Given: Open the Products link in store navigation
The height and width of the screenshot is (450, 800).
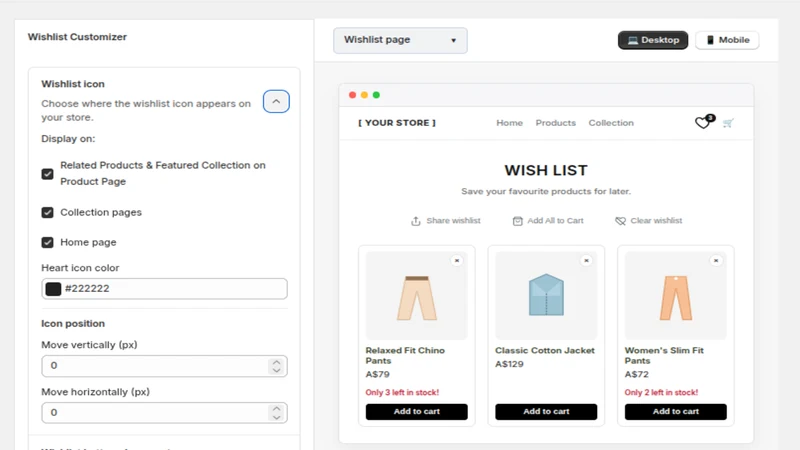Looking at the screenshot, I should [x=556, y=123].
